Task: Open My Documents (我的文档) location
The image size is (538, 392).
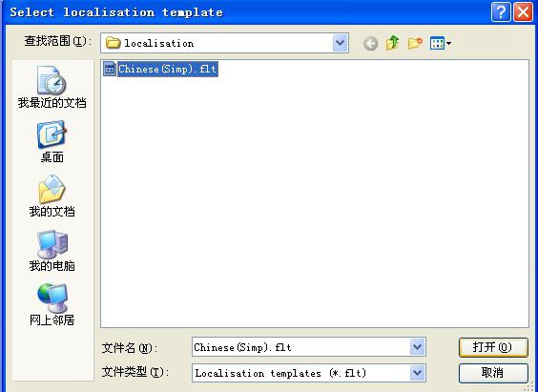Action: pos(52,196)
